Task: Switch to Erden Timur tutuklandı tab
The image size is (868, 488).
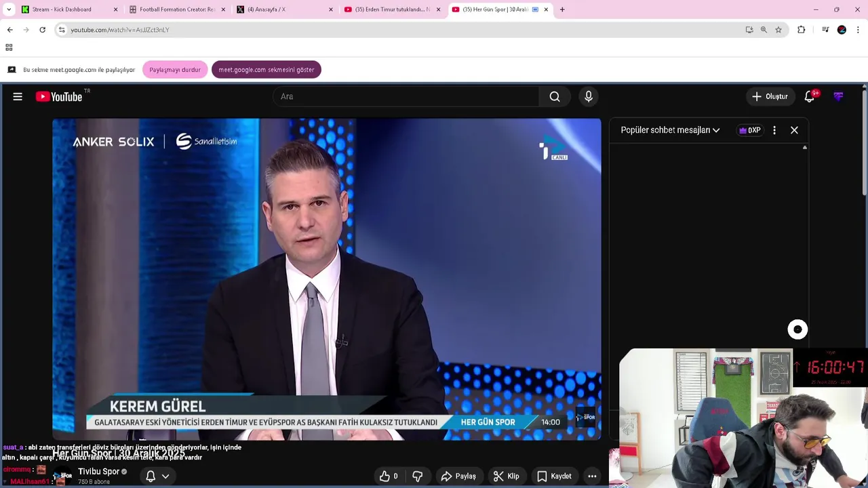Action: point(393,9)
